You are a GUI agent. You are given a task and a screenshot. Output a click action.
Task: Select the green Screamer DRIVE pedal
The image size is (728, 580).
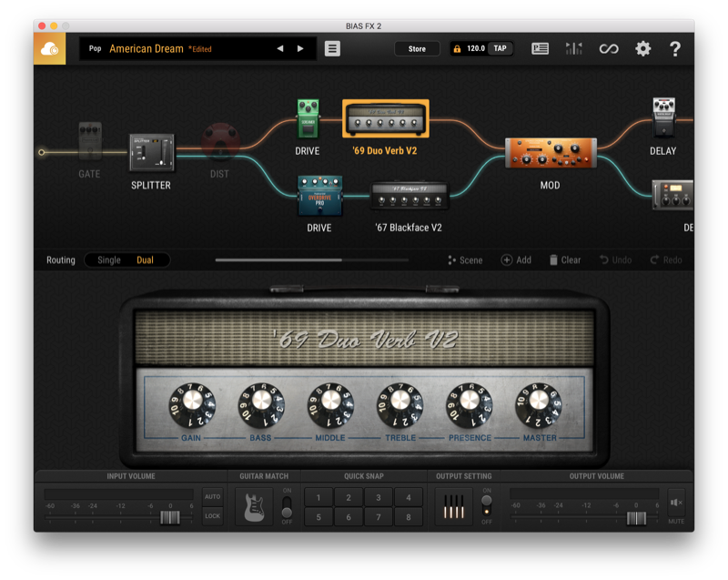(x=308, y=119)
